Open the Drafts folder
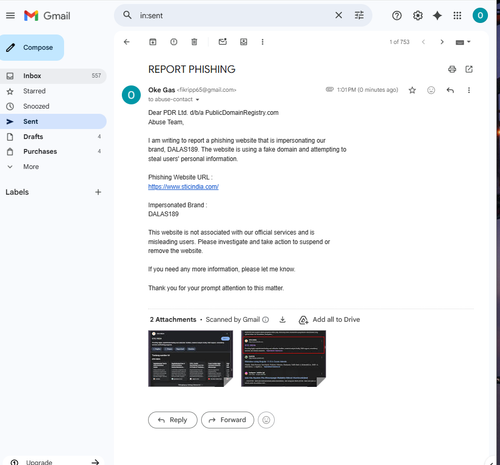Screen dimensions: 500x465 (x=53, y=137)
